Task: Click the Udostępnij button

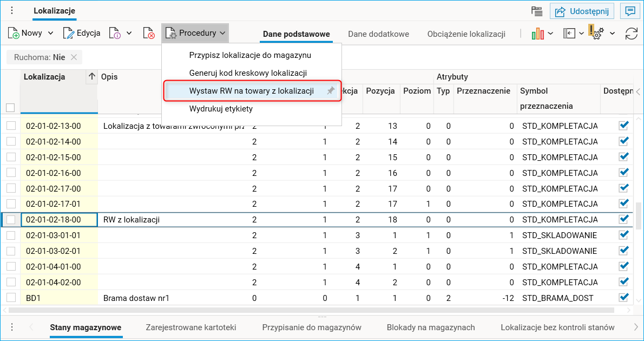Action: [x=582, y=11]
